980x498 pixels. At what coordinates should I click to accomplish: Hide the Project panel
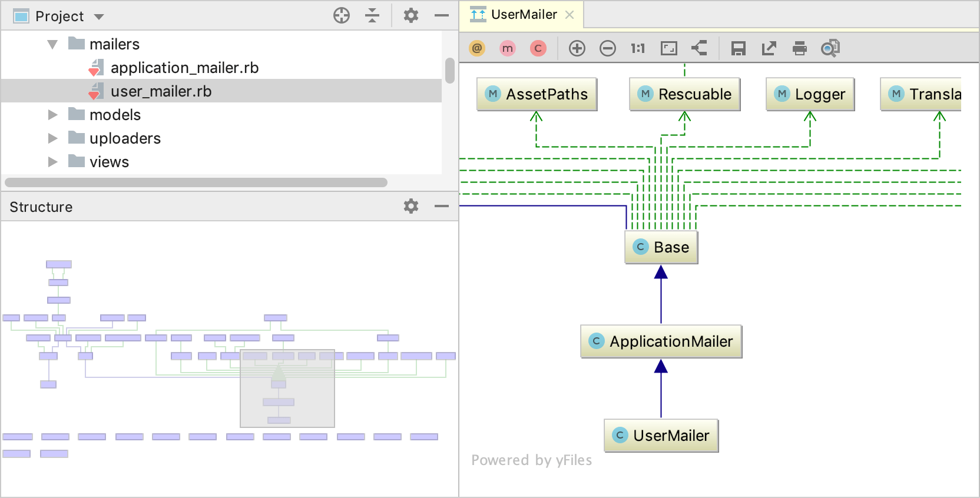[x=442, y=16]
